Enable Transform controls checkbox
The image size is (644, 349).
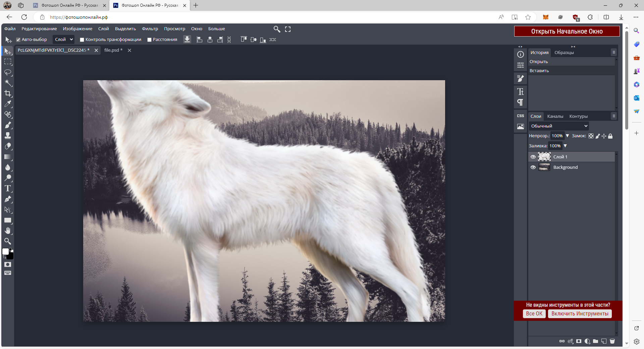82,40
